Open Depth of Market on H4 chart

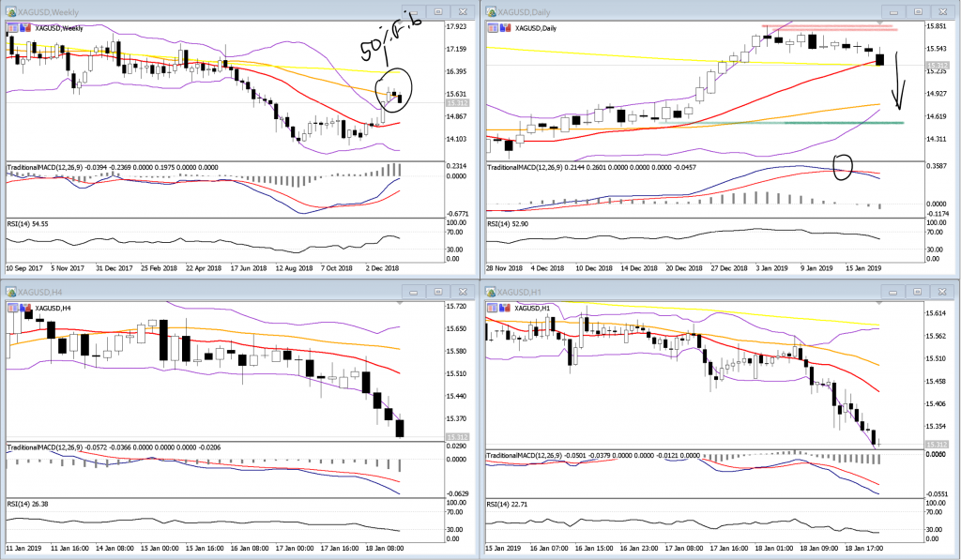(x=25, y=308)
